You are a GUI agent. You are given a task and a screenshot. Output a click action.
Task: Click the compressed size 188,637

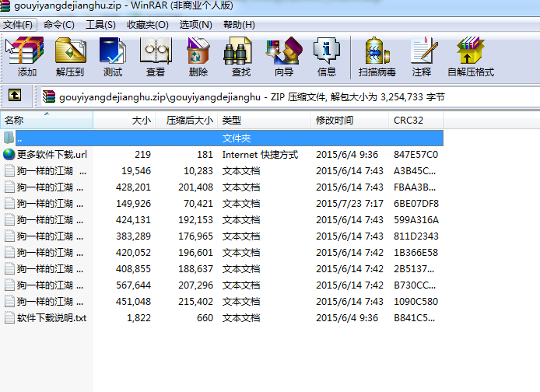tap(195, 269)
